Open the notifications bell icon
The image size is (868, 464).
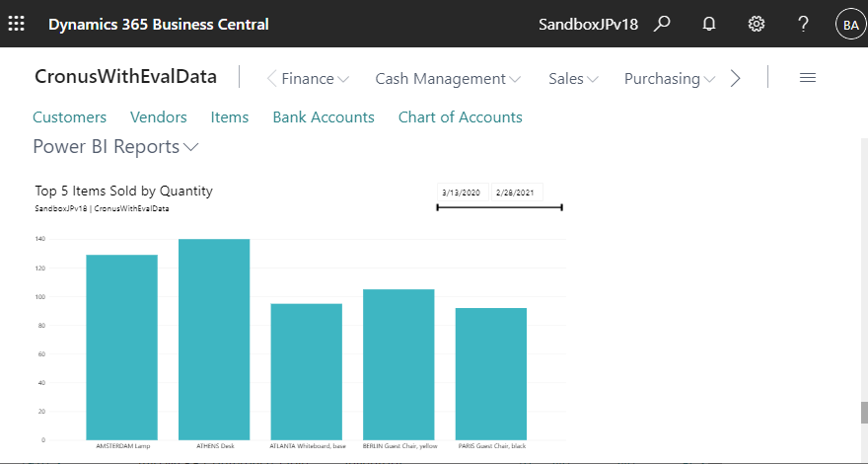(x=708, y=24)
